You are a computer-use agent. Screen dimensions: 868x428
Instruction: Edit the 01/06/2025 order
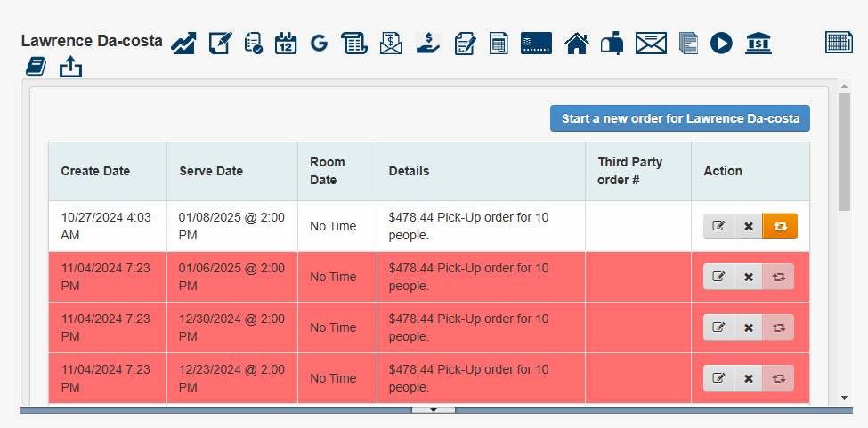pyautogui.click(x=718, y=277)
